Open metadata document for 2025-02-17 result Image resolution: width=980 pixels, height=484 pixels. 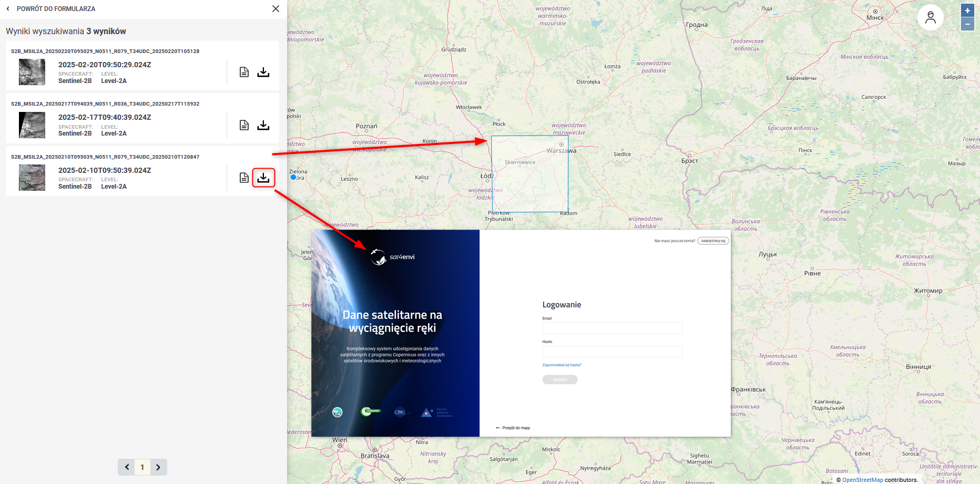pos(244,125)
